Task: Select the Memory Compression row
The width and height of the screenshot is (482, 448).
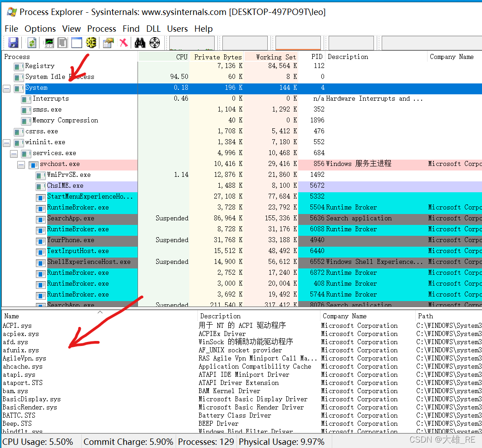Action: pyautogui.click(x=242, y=120)
